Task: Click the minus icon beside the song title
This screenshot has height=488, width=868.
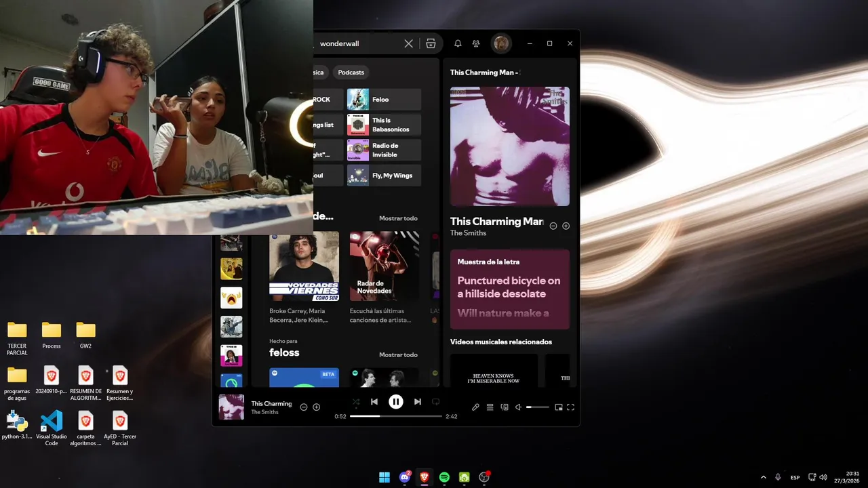Action: 553,226
